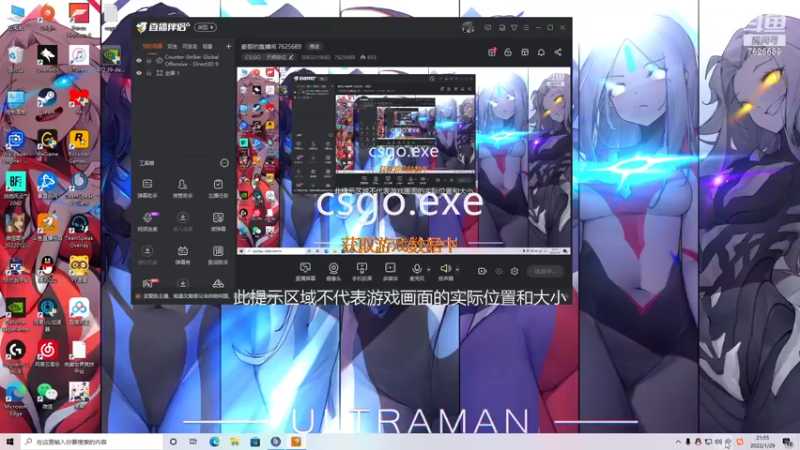Select the Counter-Strike: Global Offensive source row

coord(183,60)
